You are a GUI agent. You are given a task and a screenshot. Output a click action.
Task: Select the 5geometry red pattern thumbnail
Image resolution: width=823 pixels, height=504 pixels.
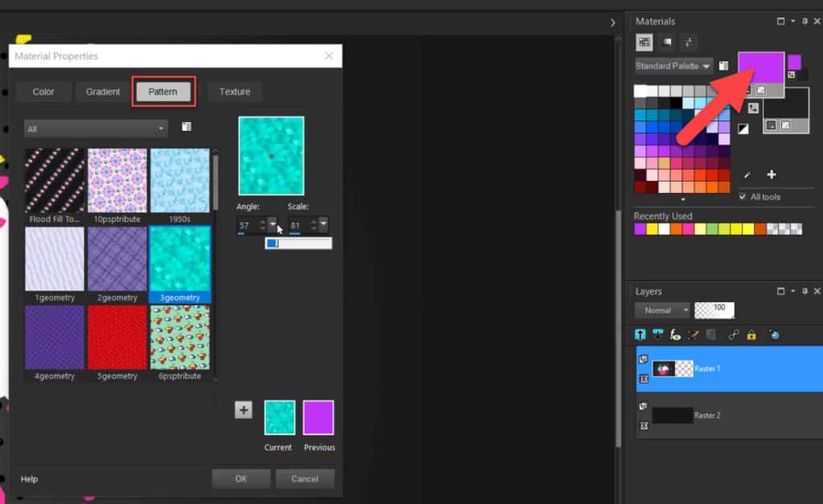117,338
